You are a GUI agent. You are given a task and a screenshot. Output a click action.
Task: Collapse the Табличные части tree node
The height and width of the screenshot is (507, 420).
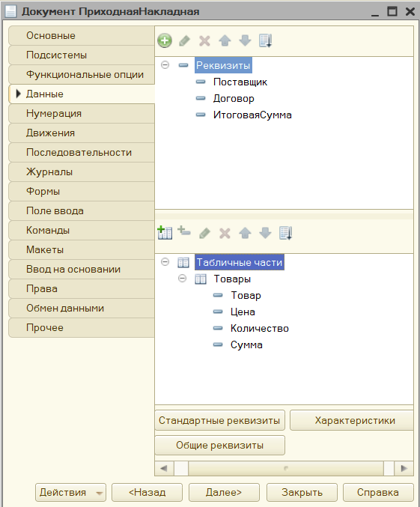pos(165,261)
